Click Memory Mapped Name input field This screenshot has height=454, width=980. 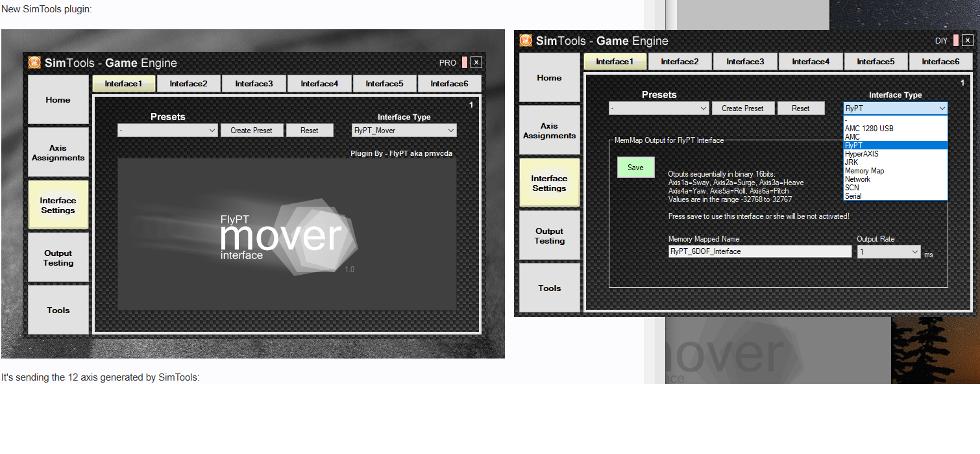[760, 251]
